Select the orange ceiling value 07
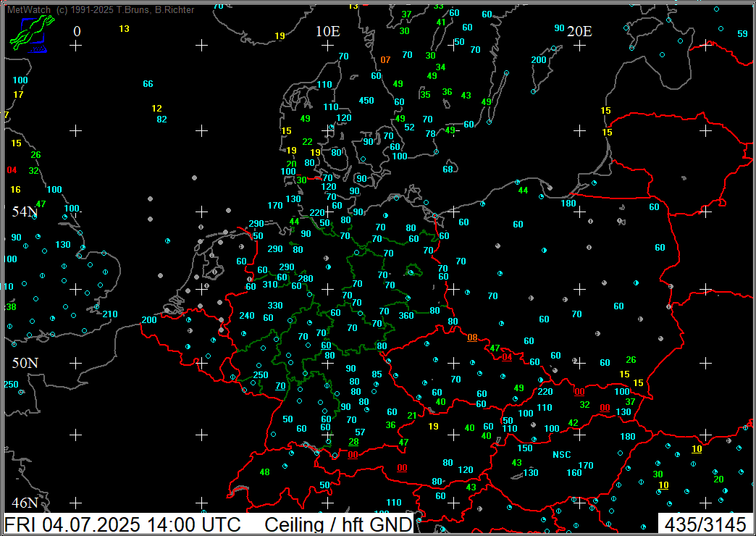Screen dimensions: 756x536 (385, 60)
